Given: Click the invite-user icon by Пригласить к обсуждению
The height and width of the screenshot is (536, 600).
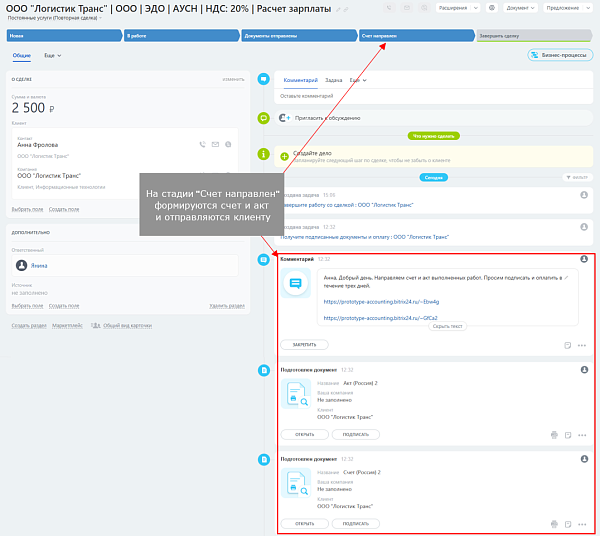Looking at the screenshot, I should 284,118.
